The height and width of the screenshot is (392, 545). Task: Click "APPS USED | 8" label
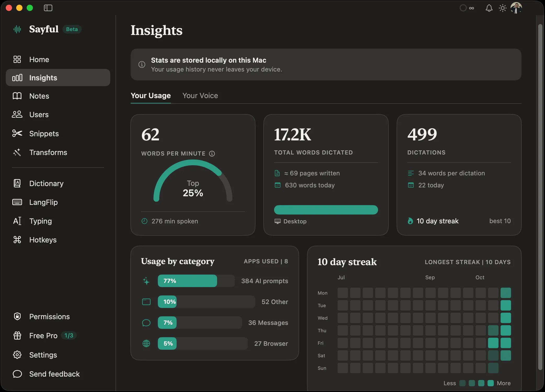tap(266, 261)
